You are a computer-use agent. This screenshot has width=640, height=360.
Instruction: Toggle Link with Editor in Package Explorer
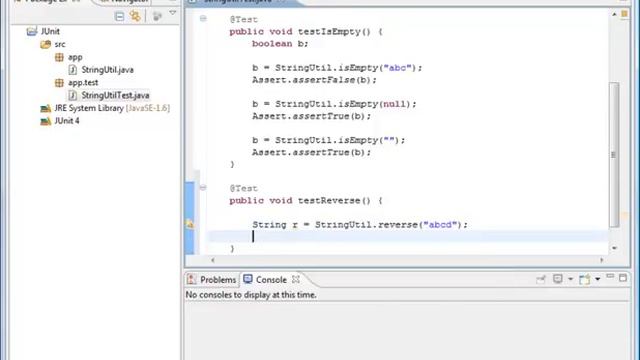point(135,16)
